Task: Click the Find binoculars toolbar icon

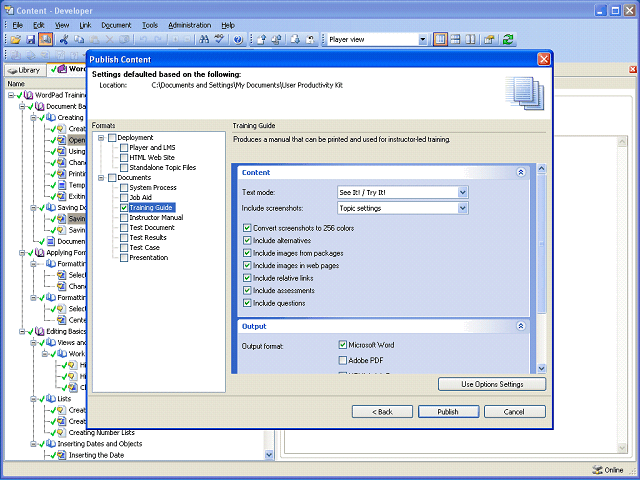Action: 204,40
